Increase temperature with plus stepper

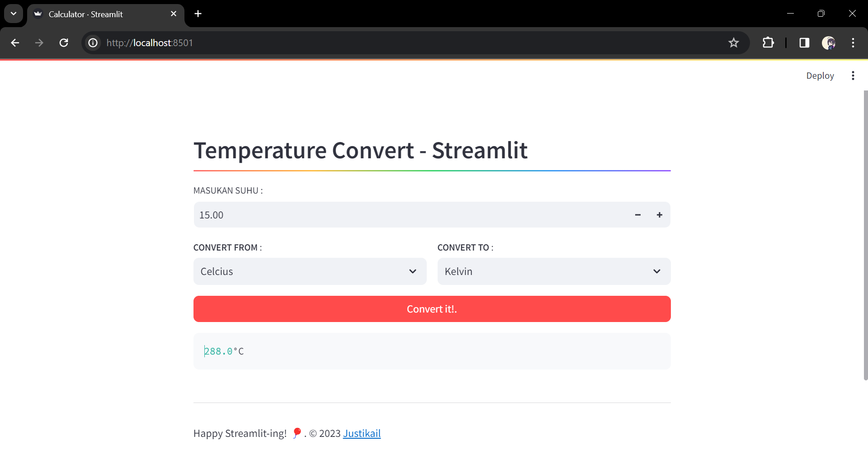660,215
